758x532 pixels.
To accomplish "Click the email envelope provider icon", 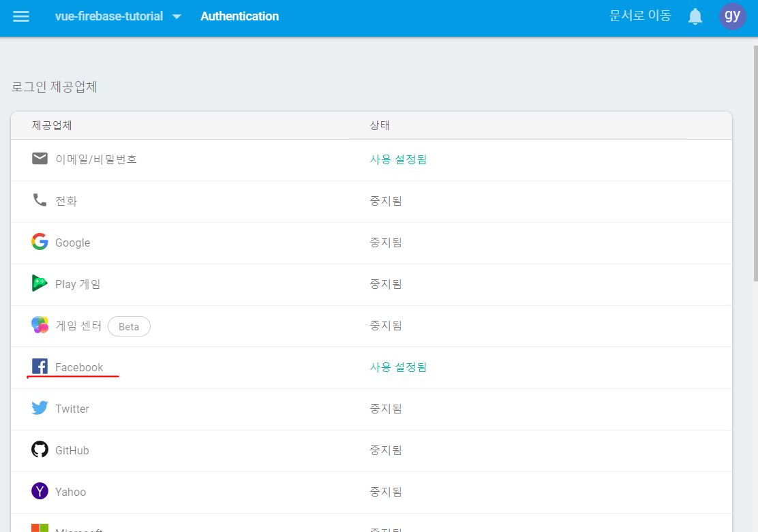I will click(40, 159).
